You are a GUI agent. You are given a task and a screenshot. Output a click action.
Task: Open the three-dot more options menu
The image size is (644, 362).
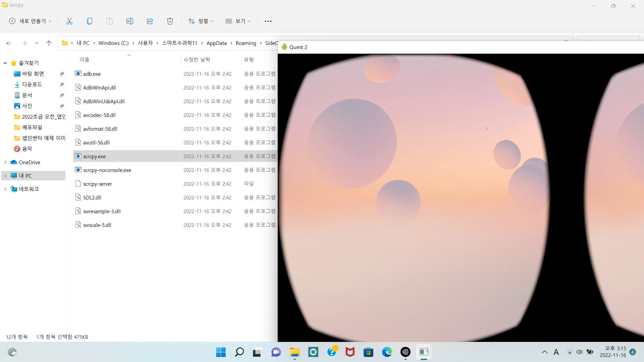coord(268,21)
